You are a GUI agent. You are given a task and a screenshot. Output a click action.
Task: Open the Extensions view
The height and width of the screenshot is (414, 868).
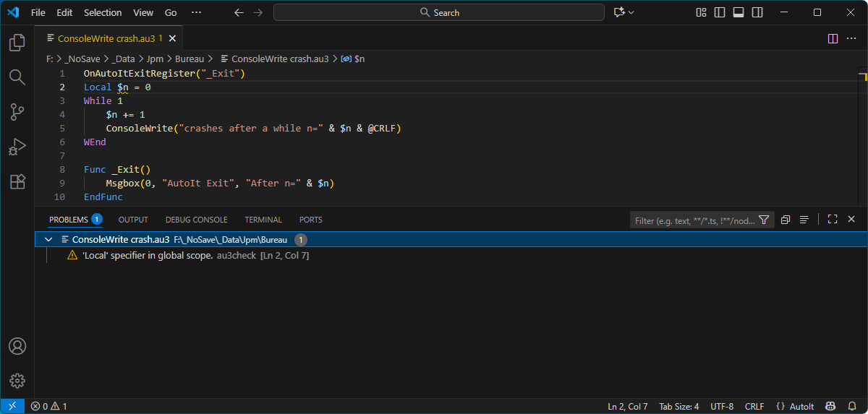17,181
